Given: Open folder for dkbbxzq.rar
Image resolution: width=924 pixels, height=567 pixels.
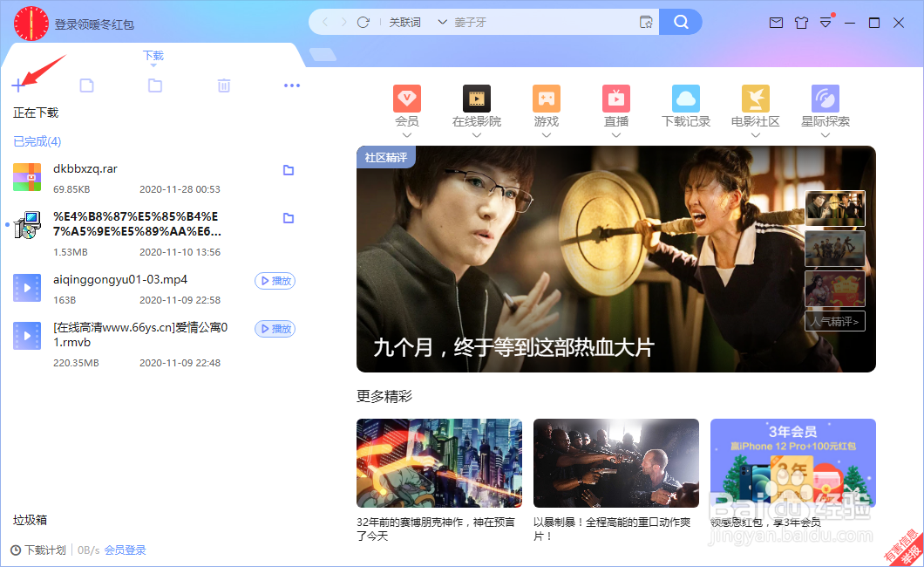Looking at the screenshot, I should [x=289, y=170].
